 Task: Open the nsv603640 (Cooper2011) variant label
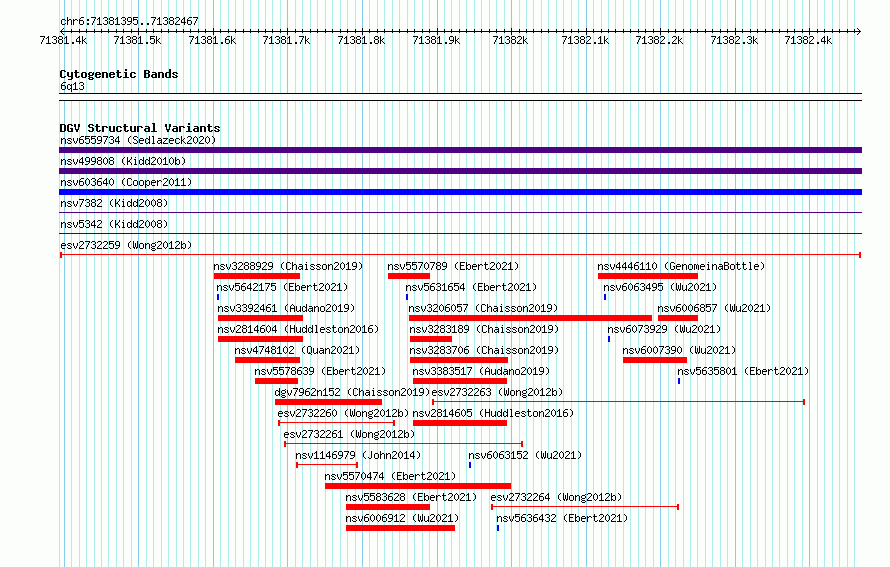[x=126, y=182]
